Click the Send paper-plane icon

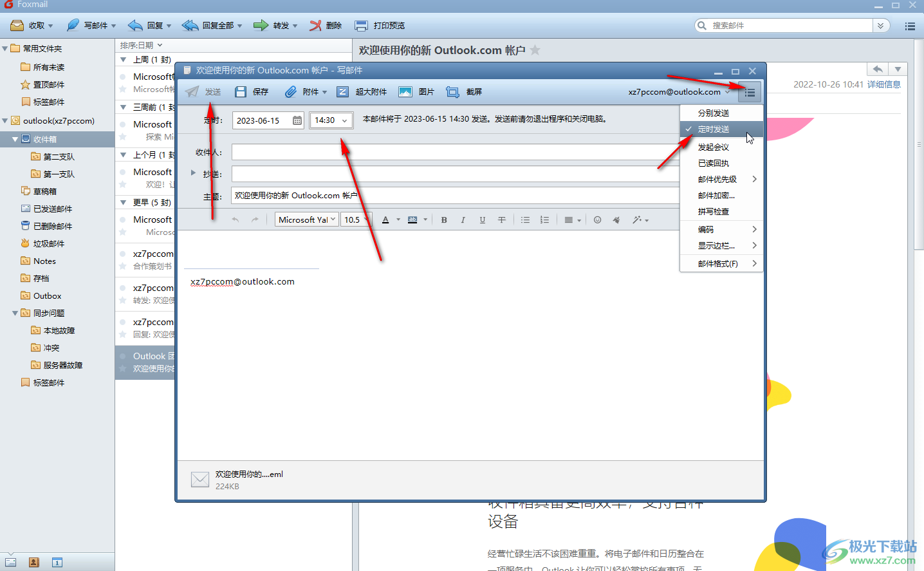(x=192, y=92)
